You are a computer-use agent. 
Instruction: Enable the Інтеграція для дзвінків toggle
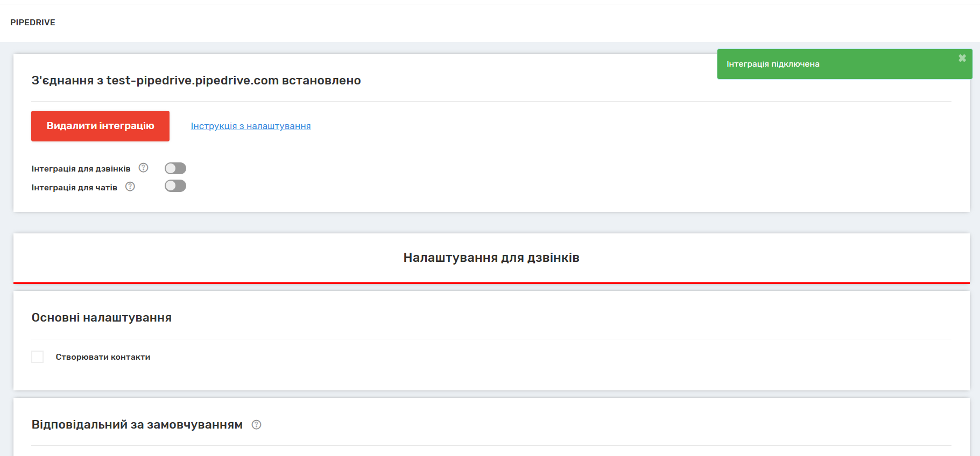175,168
